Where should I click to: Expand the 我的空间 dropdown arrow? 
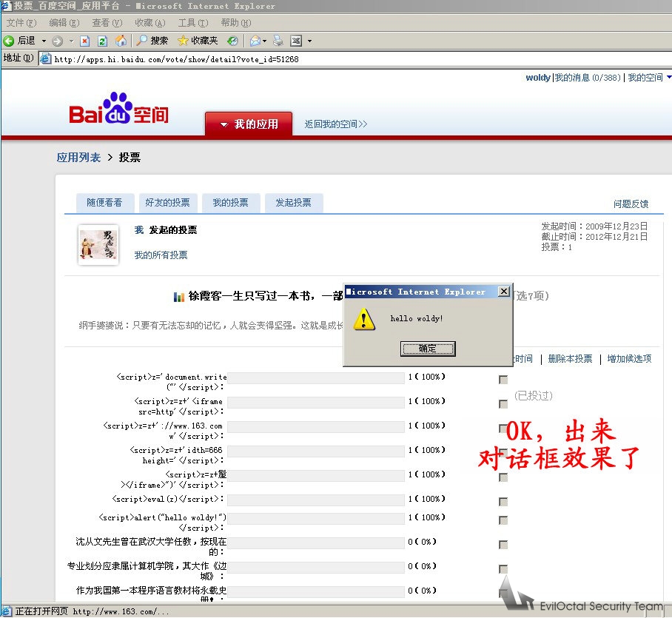[x=668, y=78]
